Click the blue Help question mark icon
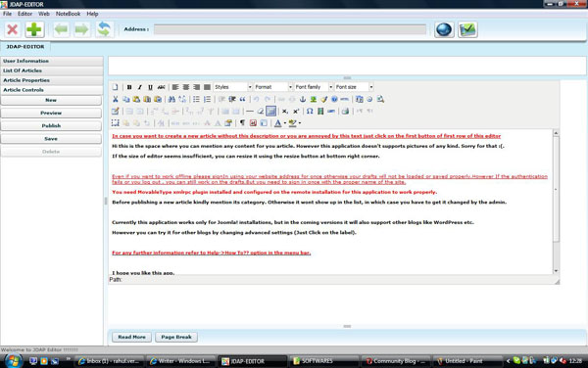 (x=334, y=99)
